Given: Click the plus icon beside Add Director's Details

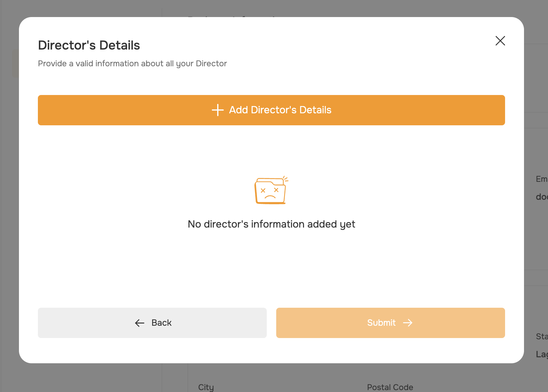Looking at the screenshot, I should (217, 110).
